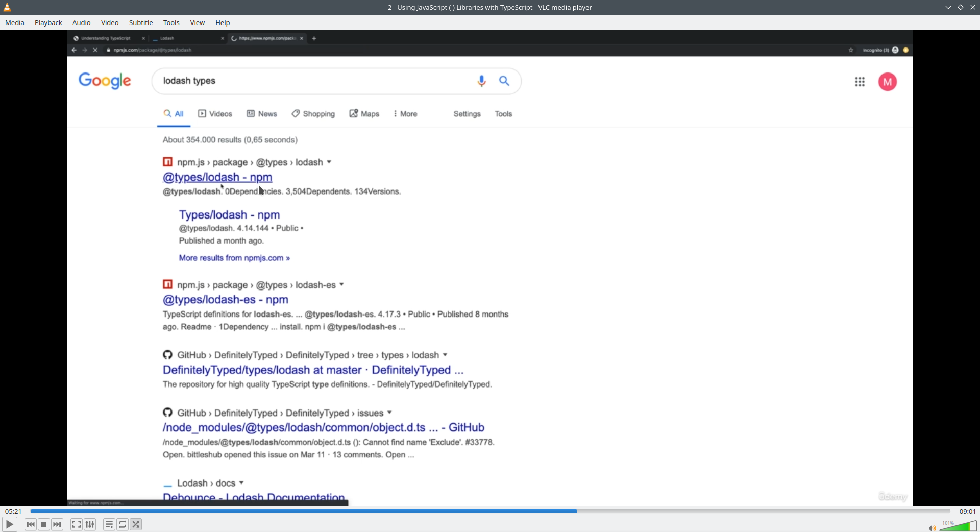Open a new browser tab with plus
980x532 pixels.
click(314, 38)
